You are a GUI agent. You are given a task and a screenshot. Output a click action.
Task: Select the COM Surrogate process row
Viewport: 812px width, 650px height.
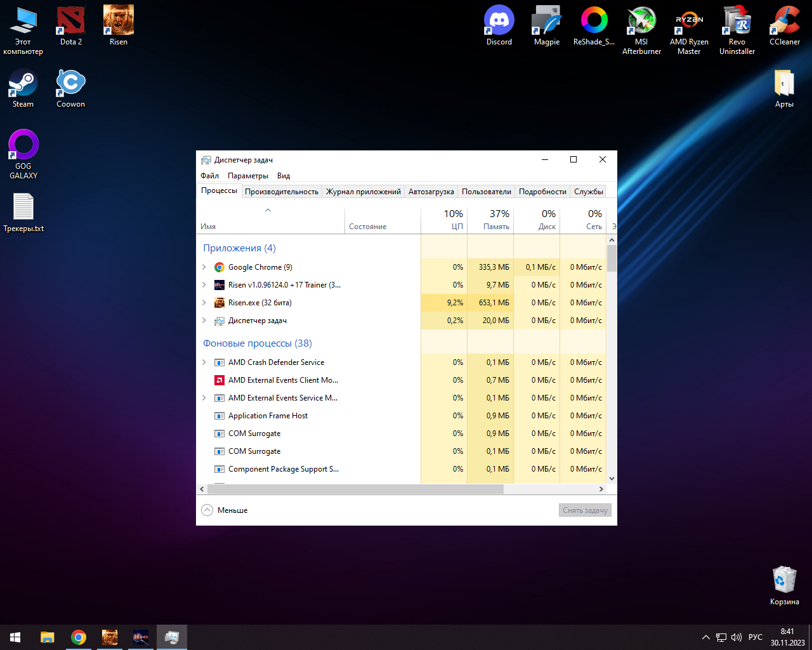(254, 434)
